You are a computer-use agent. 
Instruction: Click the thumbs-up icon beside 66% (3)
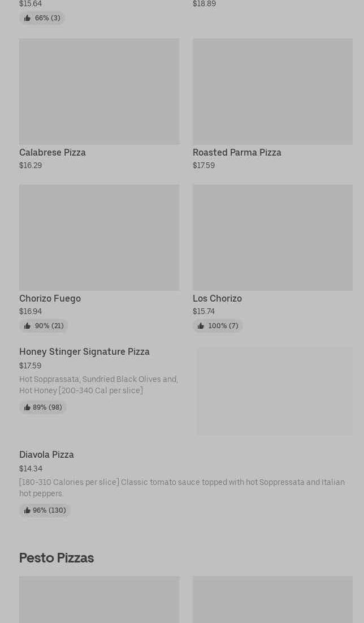pyautogui.click(x=27, y=18)
